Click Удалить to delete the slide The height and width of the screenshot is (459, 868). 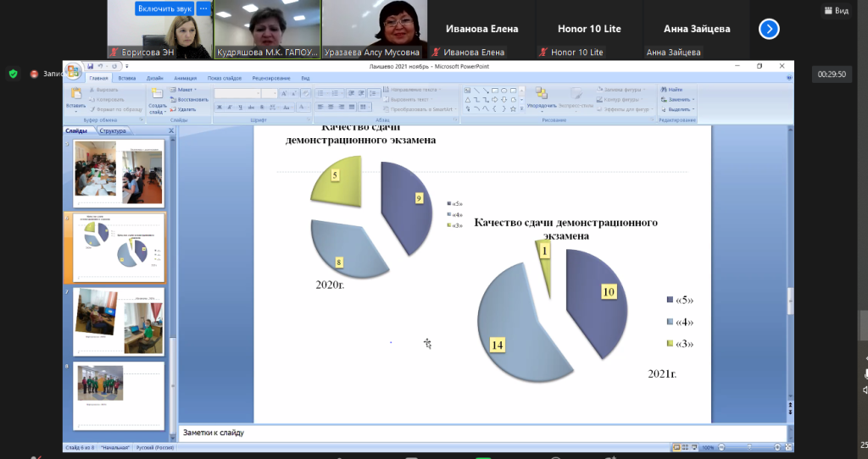[183, 109]
